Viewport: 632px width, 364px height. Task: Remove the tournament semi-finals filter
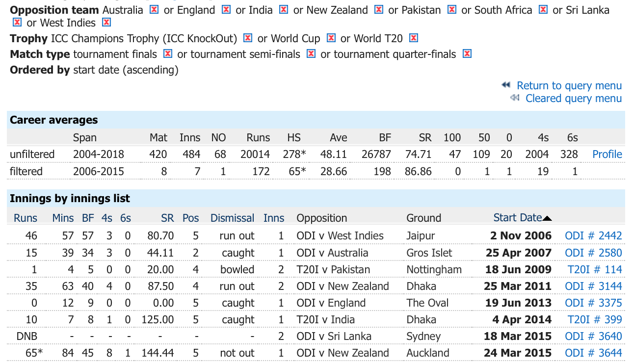coord(311,54)
